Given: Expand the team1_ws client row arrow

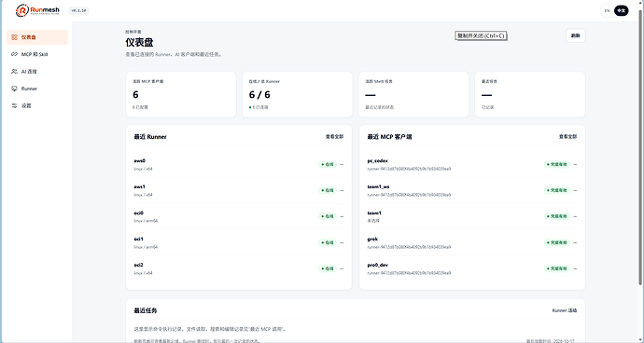Looking at the screenshot, I should [x=575, y=190].
